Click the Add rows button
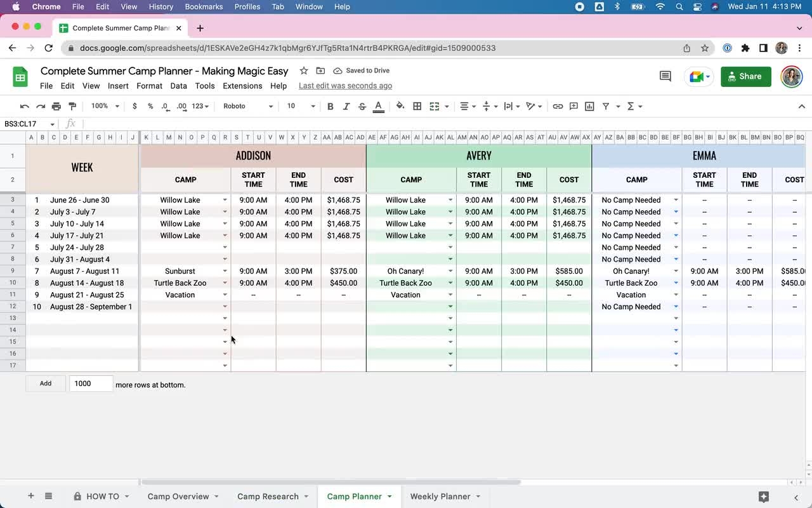Screen dimensions: 812x508 tap(46, 384)
